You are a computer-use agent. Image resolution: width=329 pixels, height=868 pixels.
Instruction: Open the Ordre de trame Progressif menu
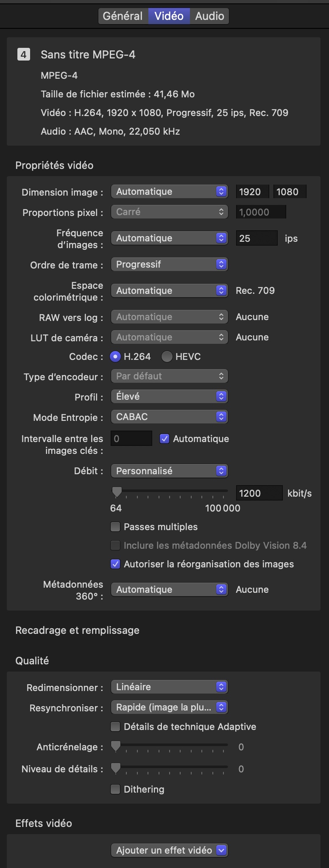click(169, 264)
